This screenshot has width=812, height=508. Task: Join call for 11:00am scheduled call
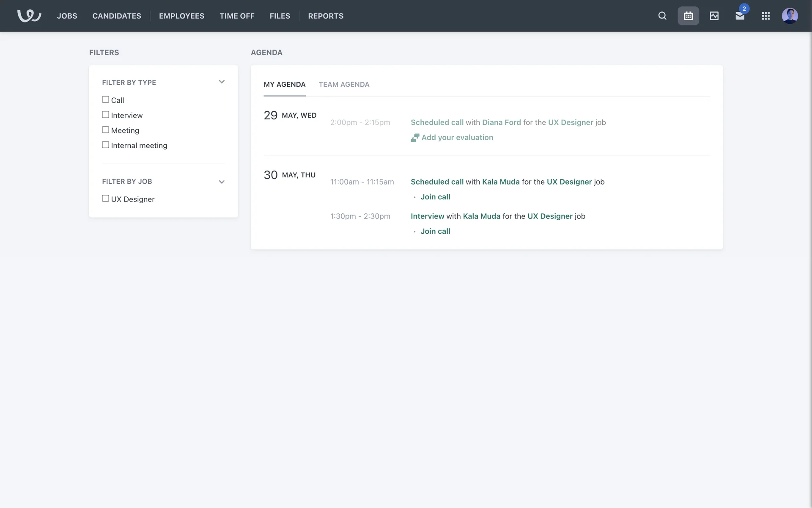[435, 197]
